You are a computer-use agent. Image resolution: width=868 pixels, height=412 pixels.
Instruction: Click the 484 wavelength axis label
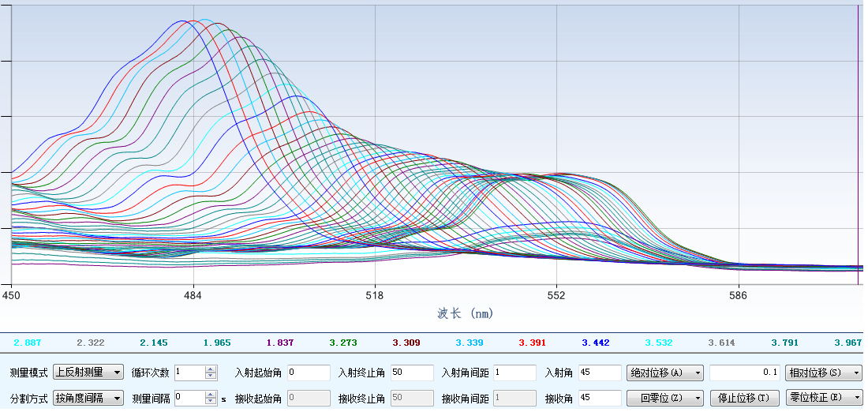point(193,295)
